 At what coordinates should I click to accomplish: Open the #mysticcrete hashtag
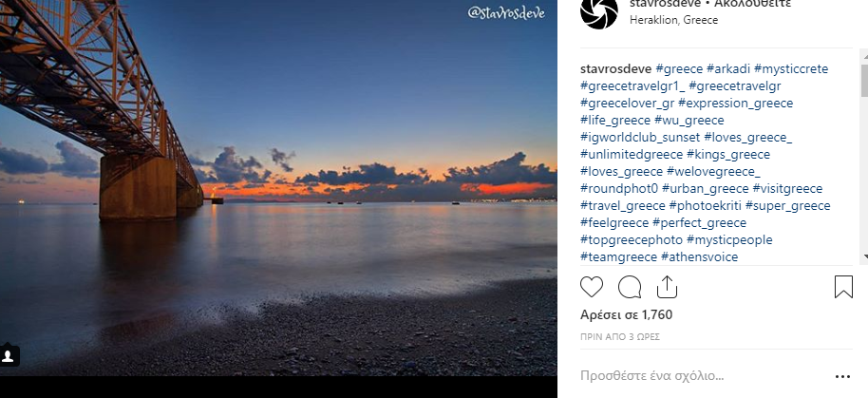(x=791, y=69)
